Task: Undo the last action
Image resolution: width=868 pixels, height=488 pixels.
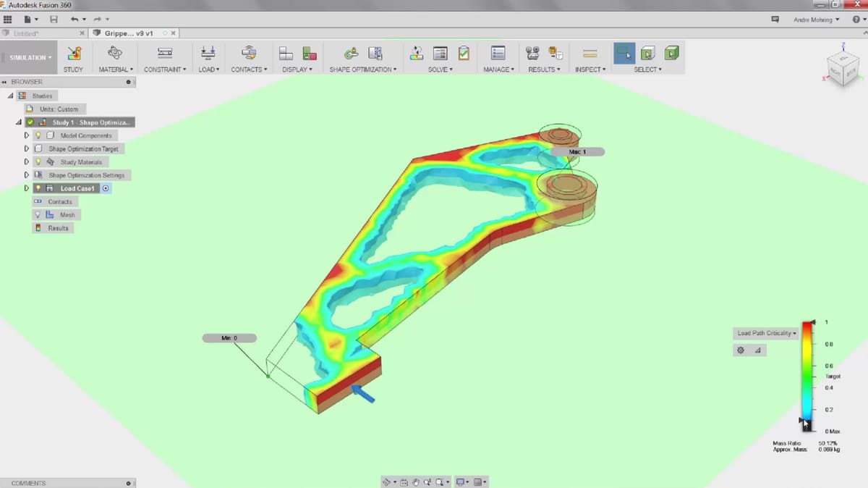Action: [75, 19]
